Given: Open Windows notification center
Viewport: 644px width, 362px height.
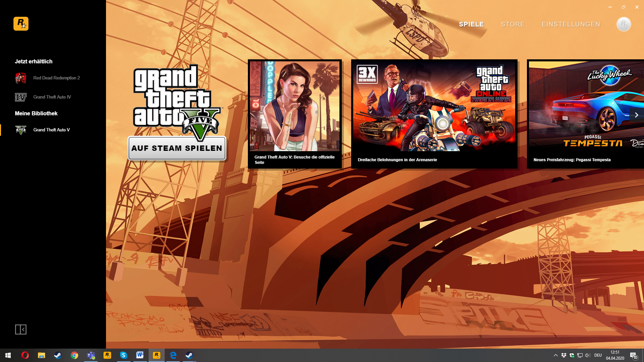Looking at the screenshot, I should (x=633, y=355).
